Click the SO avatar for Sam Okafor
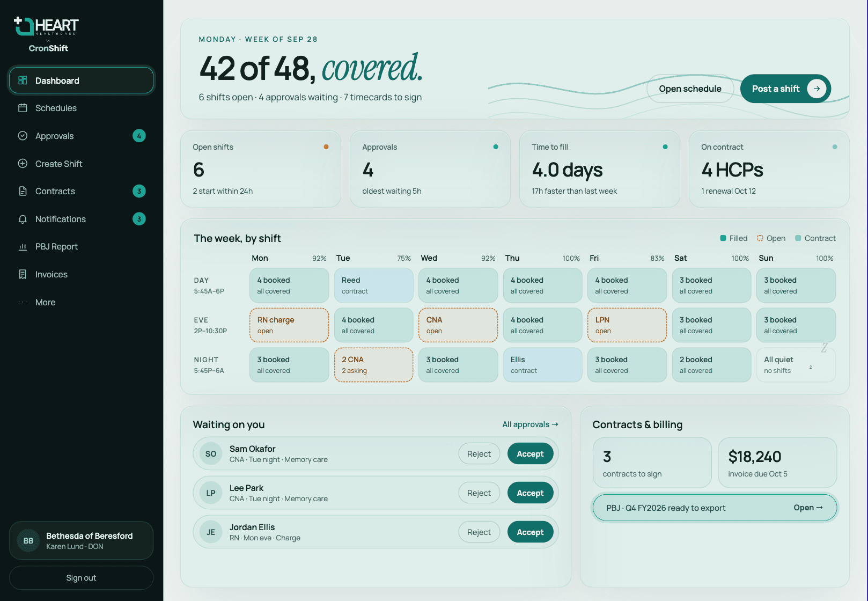The image size is (868, 601). (x=211, y=454)
